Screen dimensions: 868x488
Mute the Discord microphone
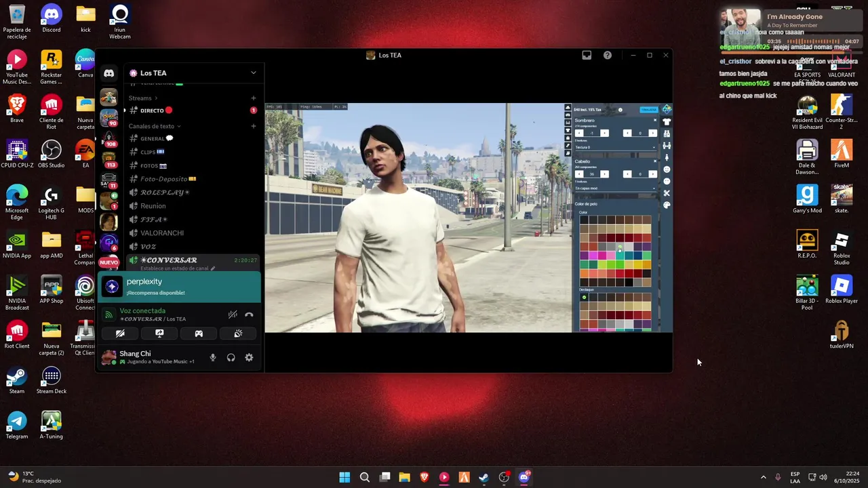(213, 357)
